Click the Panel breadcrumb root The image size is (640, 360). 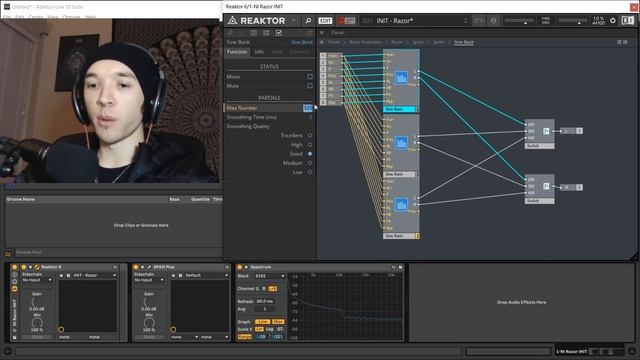coord(334,42)
